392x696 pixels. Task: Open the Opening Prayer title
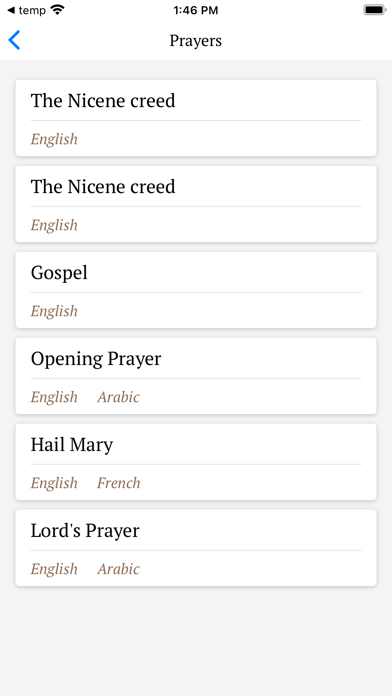click(96, 359)
